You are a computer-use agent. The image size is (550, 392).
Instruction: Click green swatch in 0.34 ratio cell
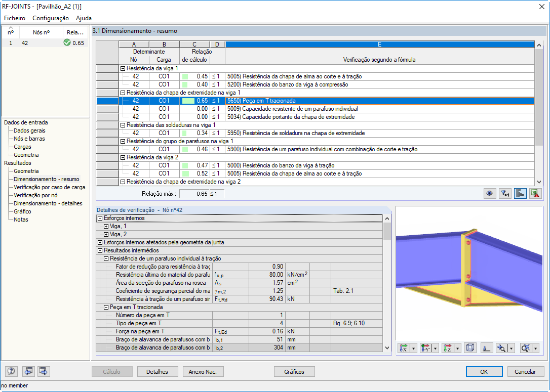click(184, 133)
